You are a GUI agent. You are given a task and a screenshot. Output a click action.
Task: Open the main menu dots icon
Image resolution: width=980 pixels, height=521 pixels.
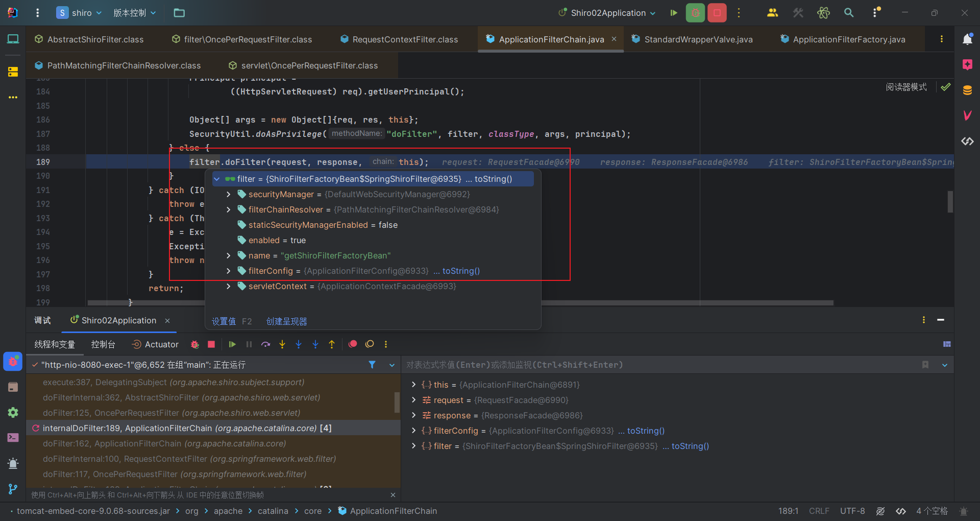pyautogui.click(x=37, y=13)
